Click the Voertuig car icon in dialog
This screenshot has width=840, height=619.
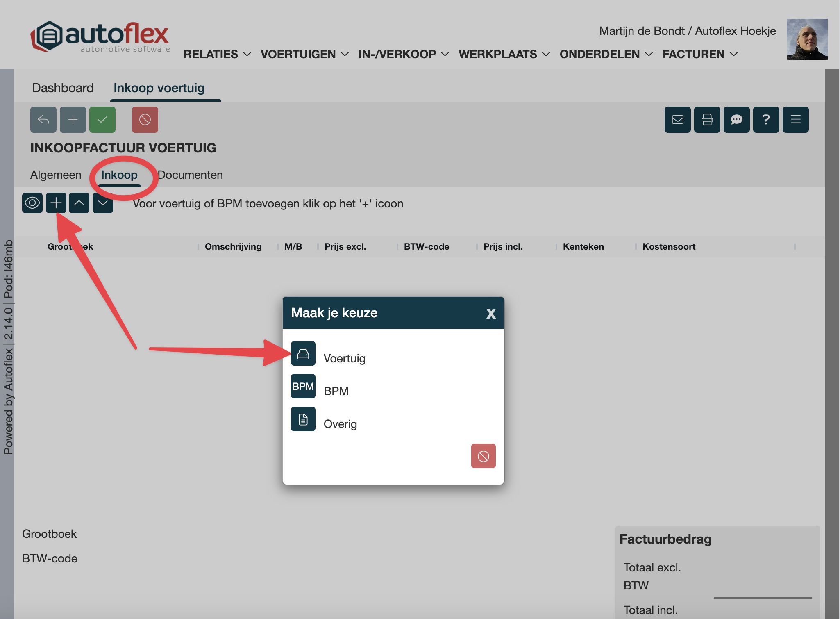coord(303,353)
